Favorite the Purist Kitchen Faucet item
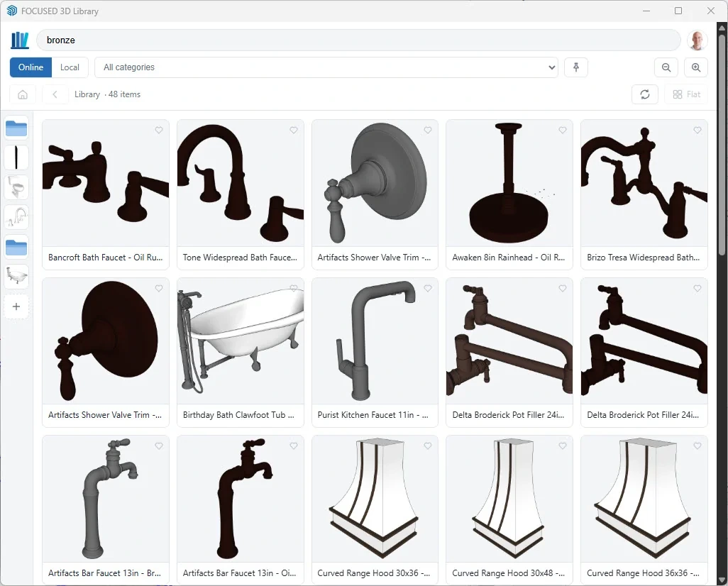The image size is (728, 586). click(x=428, y=288)
